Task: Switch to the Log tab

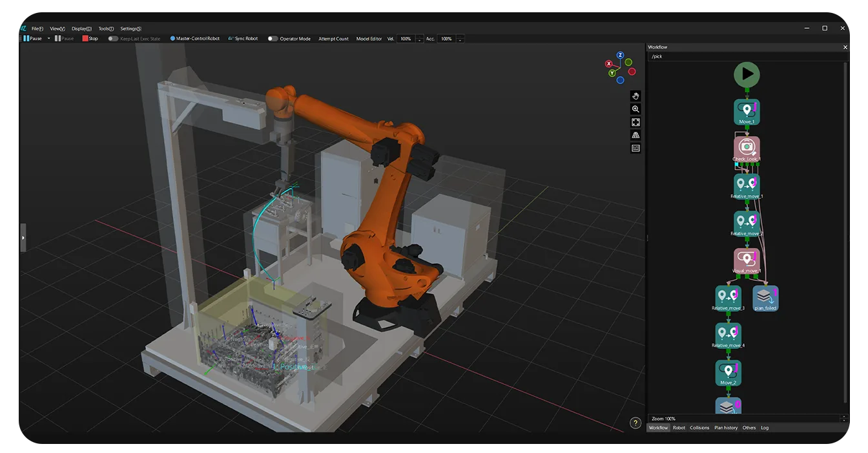Action: coord(765,428)
